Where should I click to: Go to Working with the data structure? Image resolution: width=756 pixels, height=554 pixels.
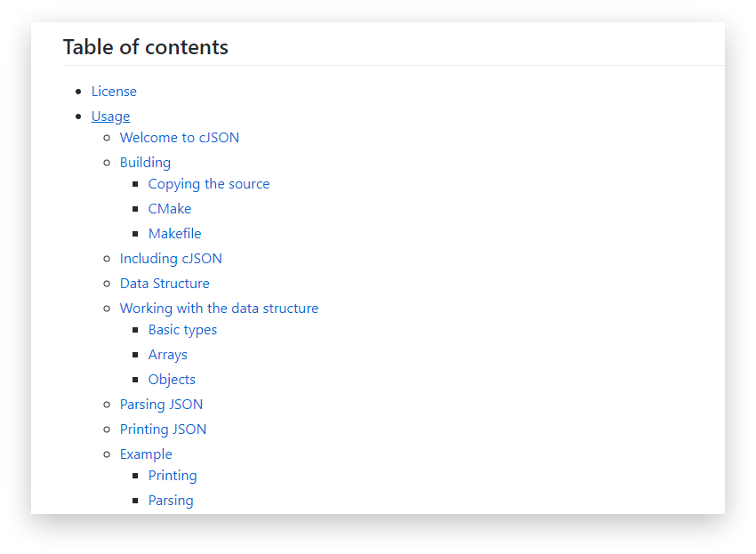click(x=219, y=309)
